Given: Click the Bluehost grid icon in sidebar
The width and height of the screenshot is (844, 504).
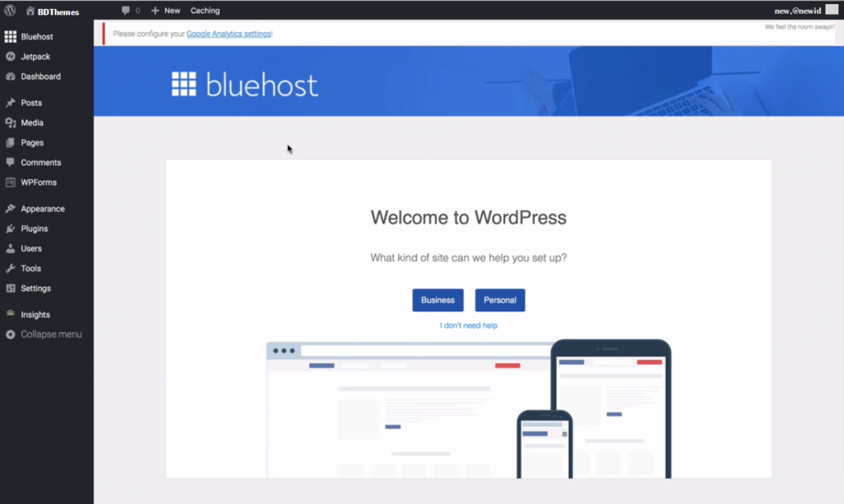Looking at the screenshot, I should (x=11, y=37).
